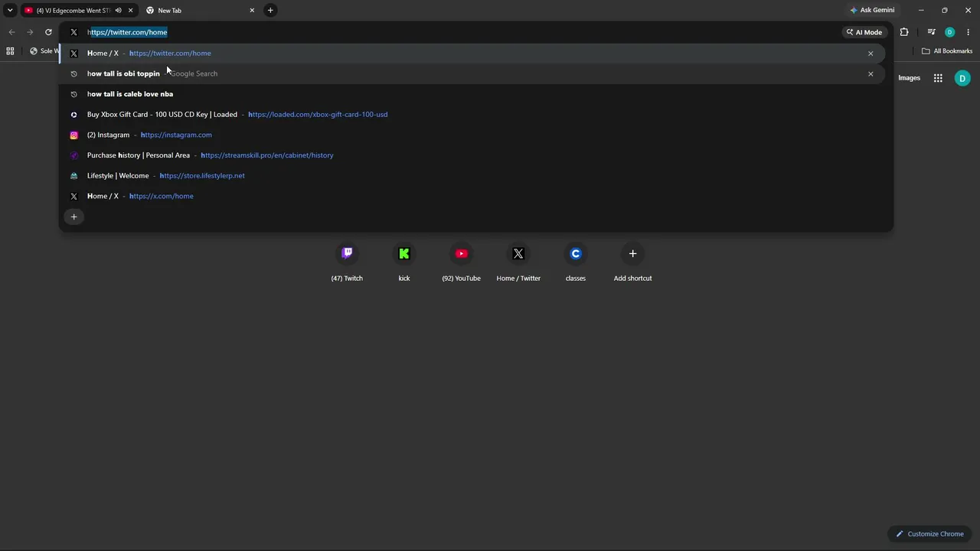Close the New Tab tab
980x551 pixels.
point(252,11)
